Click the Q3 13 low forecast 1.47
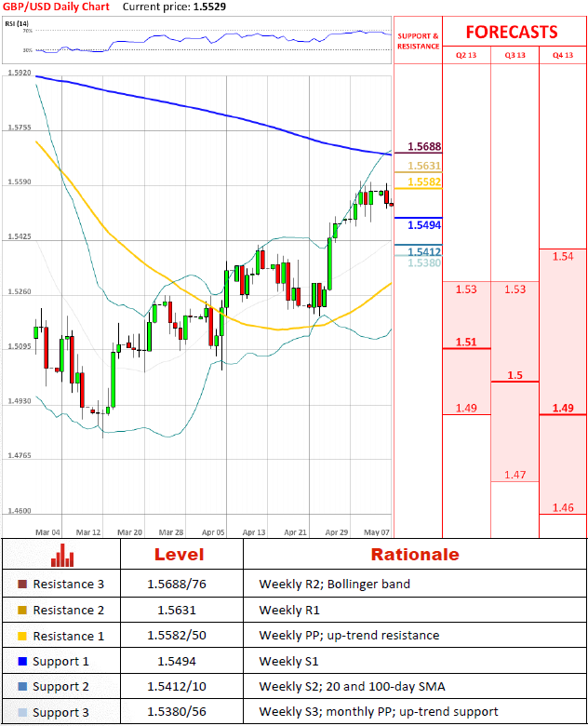The width and height of the screenshot is (588, 726). 514,475
